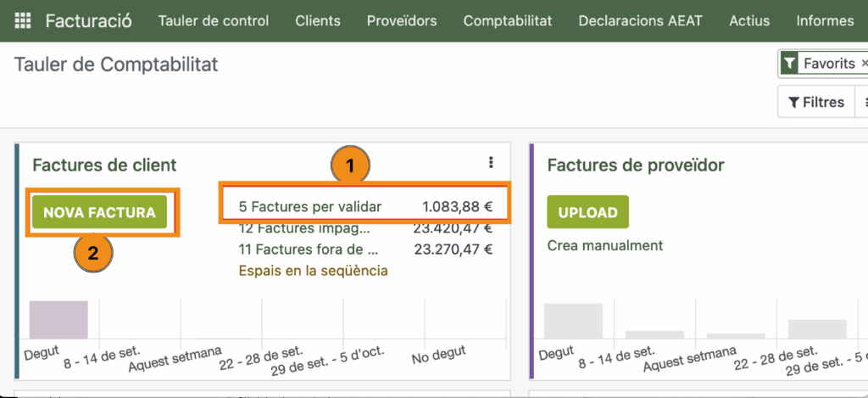Open 11 Factures fora de termini link
The width and height of the screenshot is (868, 398).
[x=309, y=249]
